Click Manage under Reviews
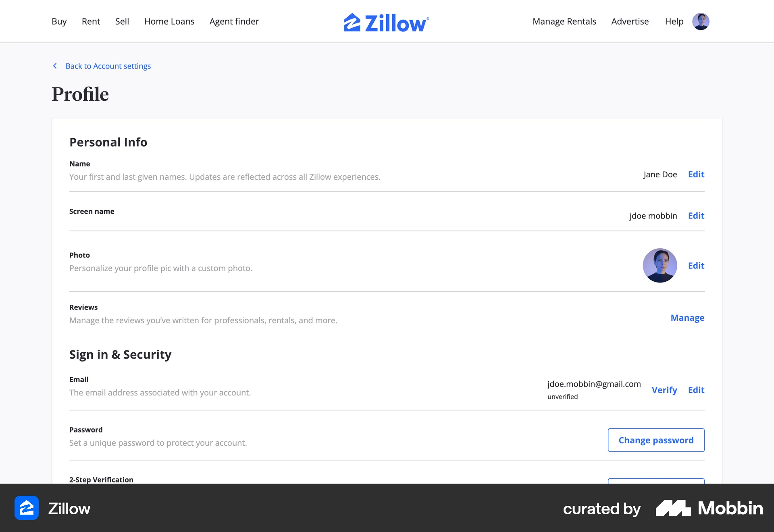Image resolution: width=774 pixels, height=532 pixels. coord(687,318)
